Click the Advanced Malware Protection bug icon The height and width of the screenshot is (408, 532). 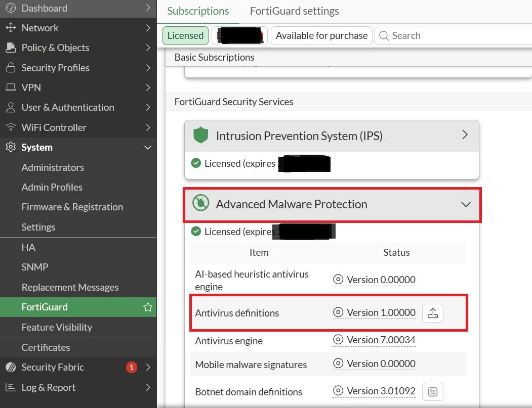tap(200, 203)
